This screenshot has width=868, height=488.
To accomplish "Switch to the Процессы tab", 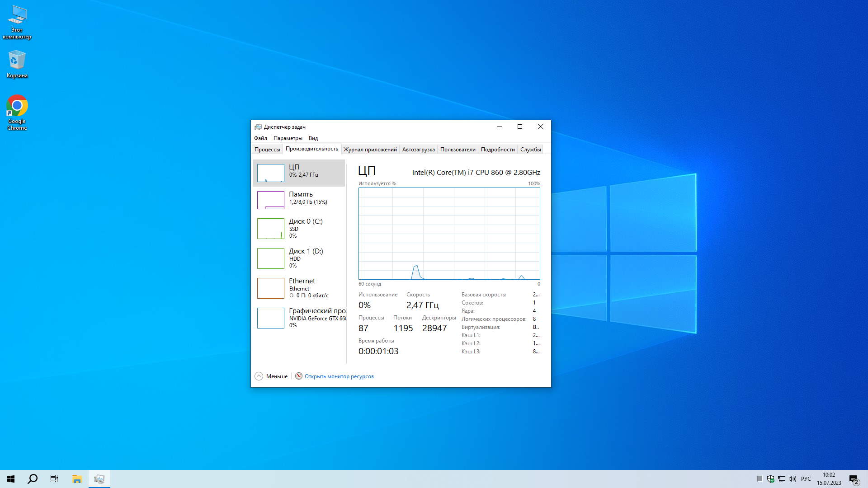I will pos(267,150).
